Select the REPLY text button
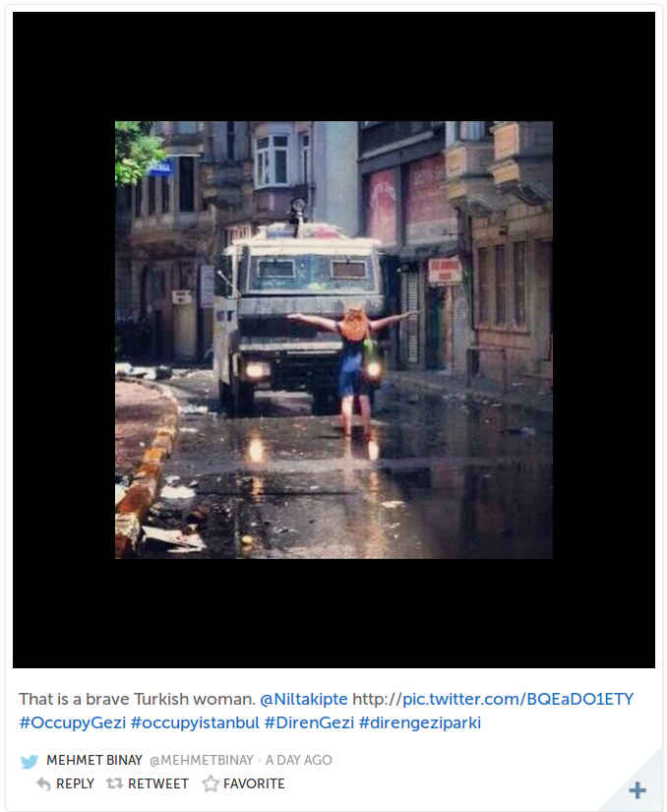Viewport: 667px width, 812px height. pos(75,784)
